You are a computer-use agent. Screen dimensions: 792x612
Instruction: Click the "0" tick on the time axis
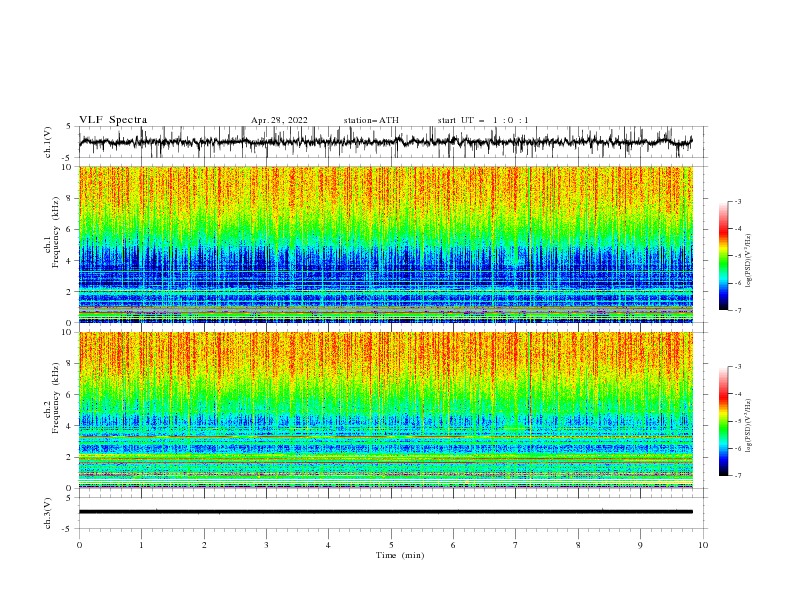click(x=79, y=545)
